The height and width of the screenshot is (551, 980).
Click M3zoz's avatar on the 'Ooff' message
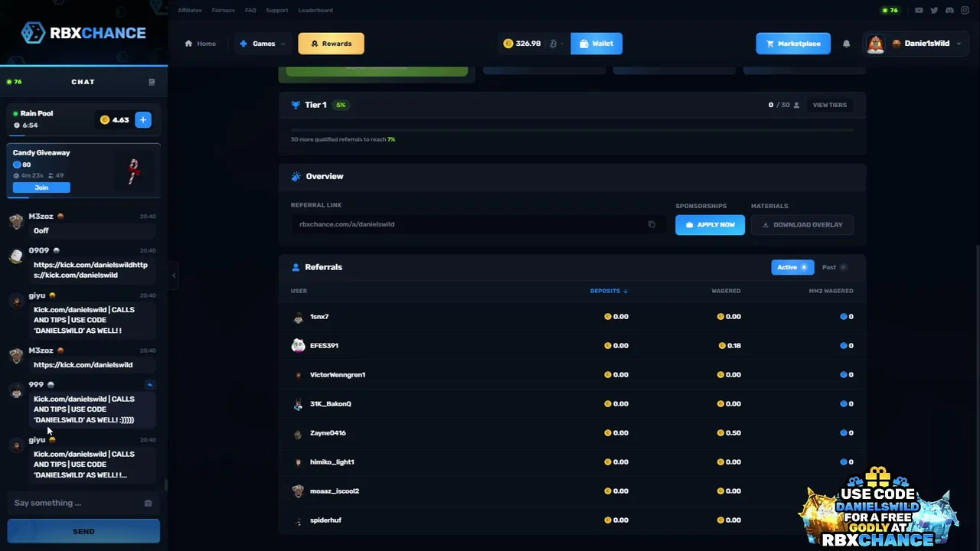[x=16, y=222]
